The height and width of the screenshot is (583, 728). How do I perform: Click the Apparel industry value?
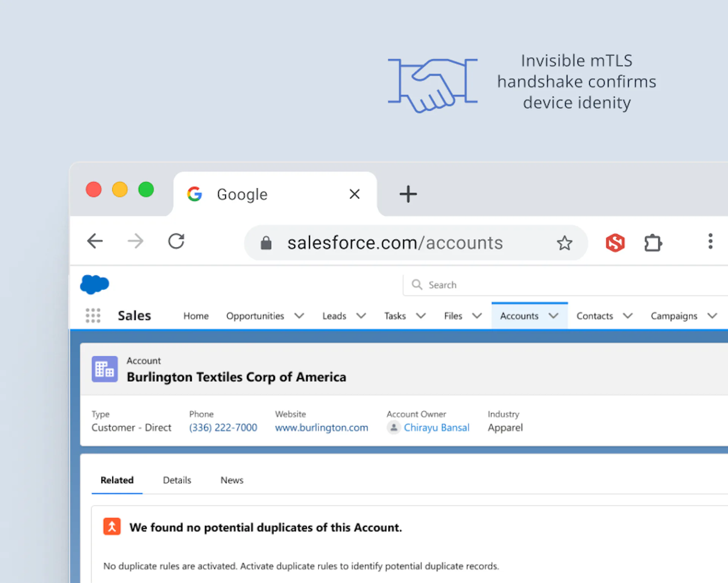(505, 428)
